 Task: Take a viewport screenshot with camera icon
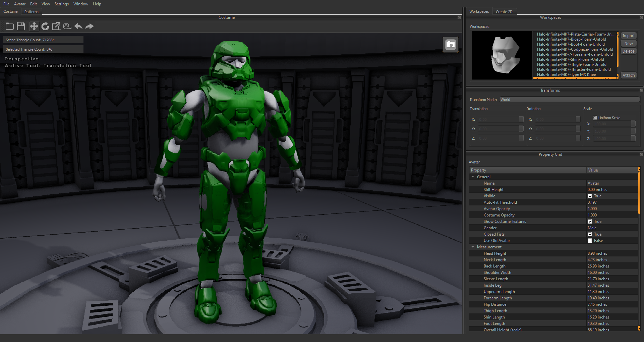[x=451, y=44]
